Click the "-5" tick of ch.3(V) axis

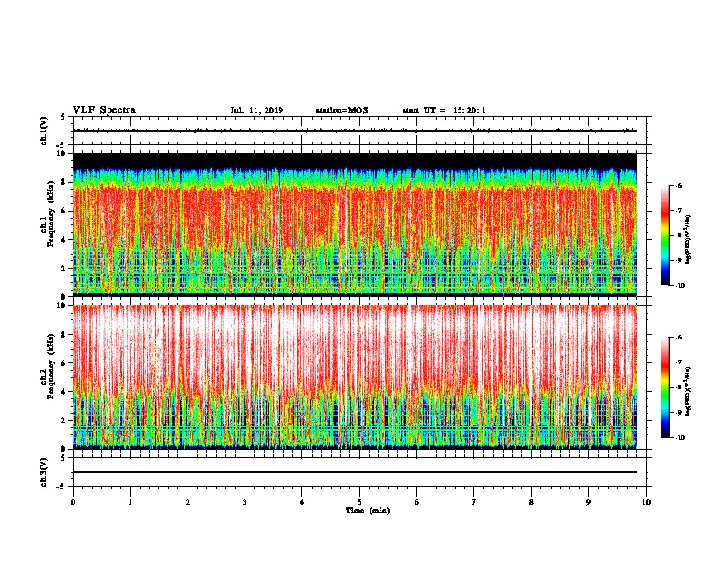pos(61,487)
